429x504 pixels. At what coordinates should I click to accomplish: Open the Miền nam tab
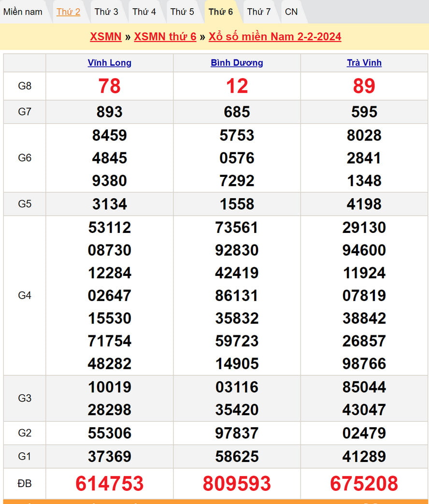pyautogui.click(x=23, y=12)
